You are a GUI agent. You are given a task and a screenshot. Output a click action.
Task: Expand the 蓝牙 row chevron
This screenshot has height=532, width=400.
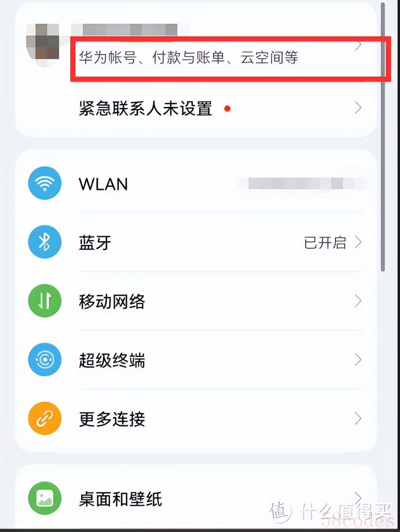point(358,242)
